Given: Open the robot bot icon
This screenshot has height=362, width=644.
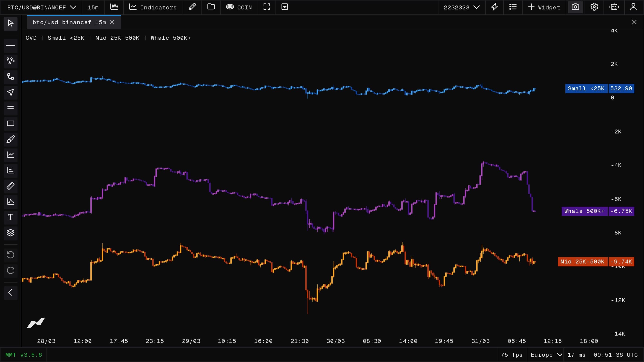Looking at the screenshot, I should pos(614,7).
